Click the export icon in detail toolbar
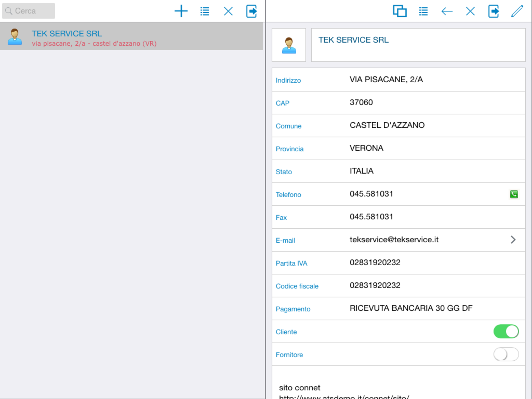 [493, 11]
